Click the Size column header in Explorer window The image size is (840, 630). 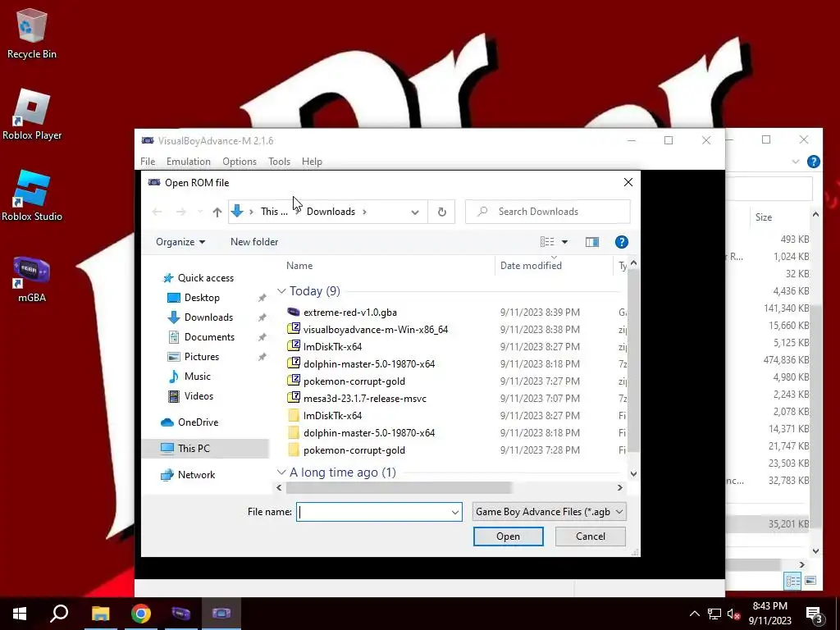(x=764, y=217)
